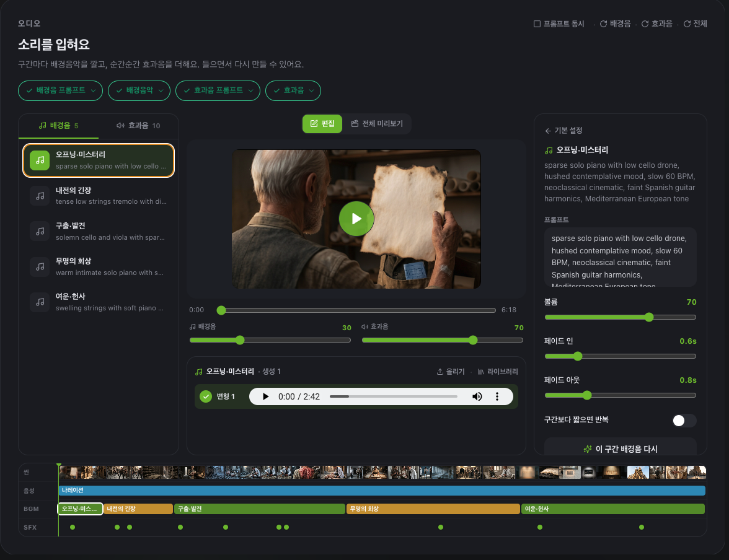Regenerate 효과음 from the top toolbar
Screen dimensions: 729x560
point(656,24)
